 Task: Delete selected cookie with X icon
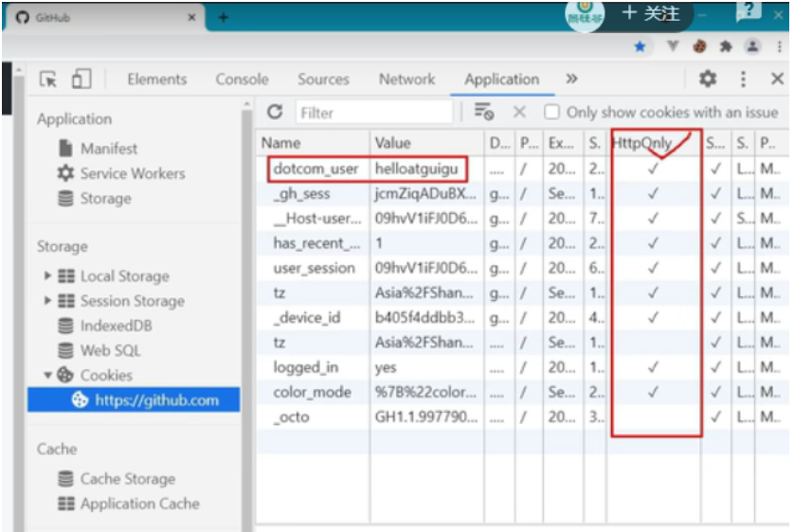tap(519, 112)
